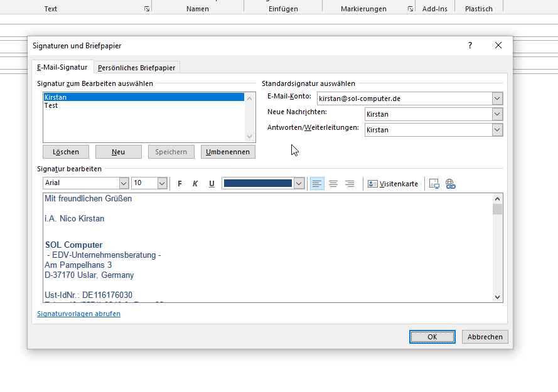Insert a Visitenkarte business card
Image resolution: width=558 pixels, height=392 pixels.
(x=393, y=184)
